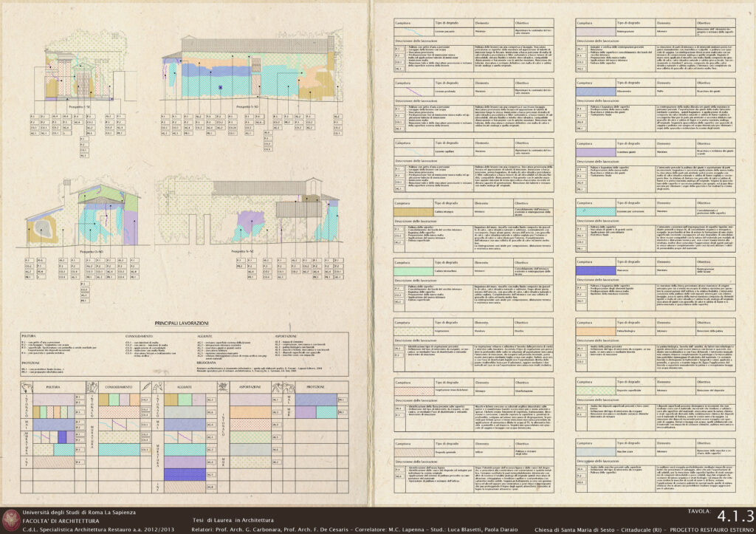Image resolution: width=756 pixels, height=534 pixels.
Task: Pick the green checkered swatch in the Deposito superficiale card
Action: click(596, 391)
